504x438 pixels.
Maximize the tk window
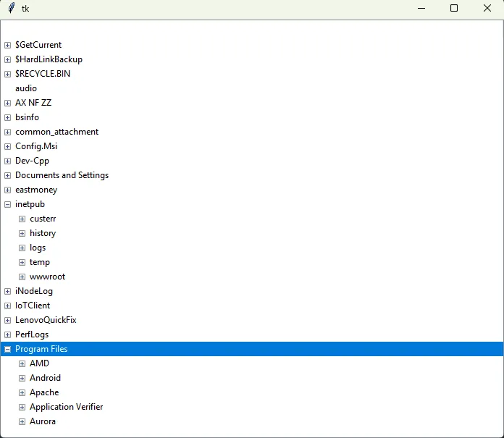point(454,9)
